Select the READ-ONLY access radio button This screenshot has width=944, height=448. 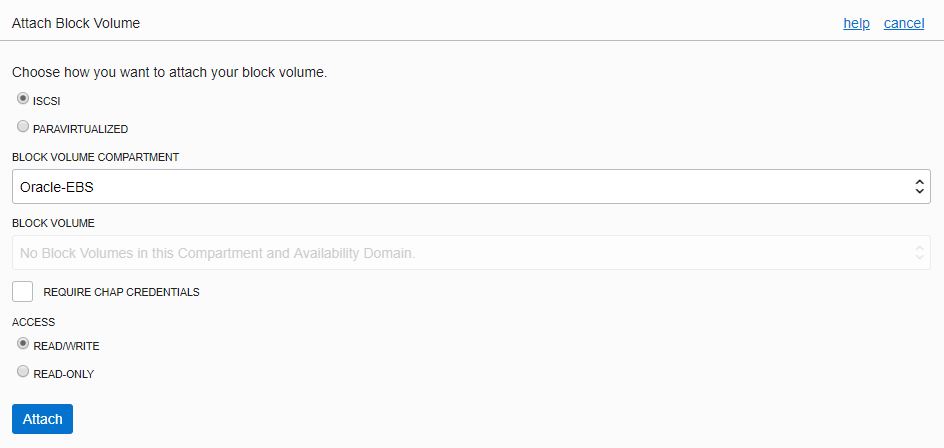(x=23, y=371)
